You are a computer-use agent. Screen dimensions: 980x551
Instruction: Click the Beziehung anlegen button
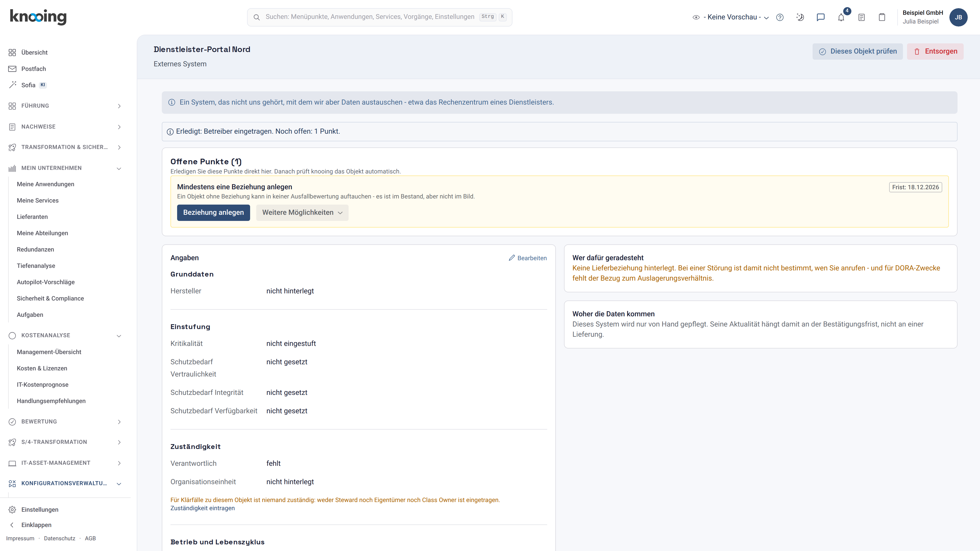point(213,212)
